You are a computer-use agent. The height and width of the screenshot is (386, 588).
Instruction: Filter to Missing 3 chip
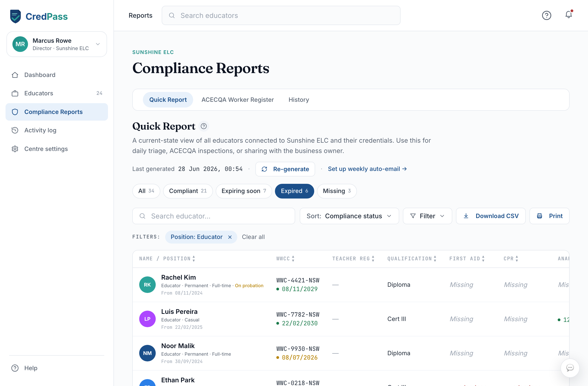pyautogui.click(x=337, y=191)
